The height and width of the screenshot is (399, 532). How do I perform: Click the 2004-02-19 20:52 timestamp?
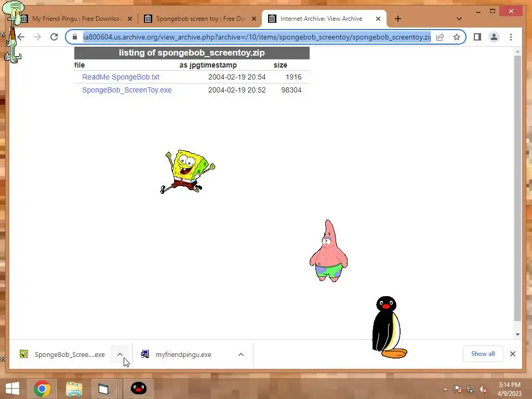(237, 90)
